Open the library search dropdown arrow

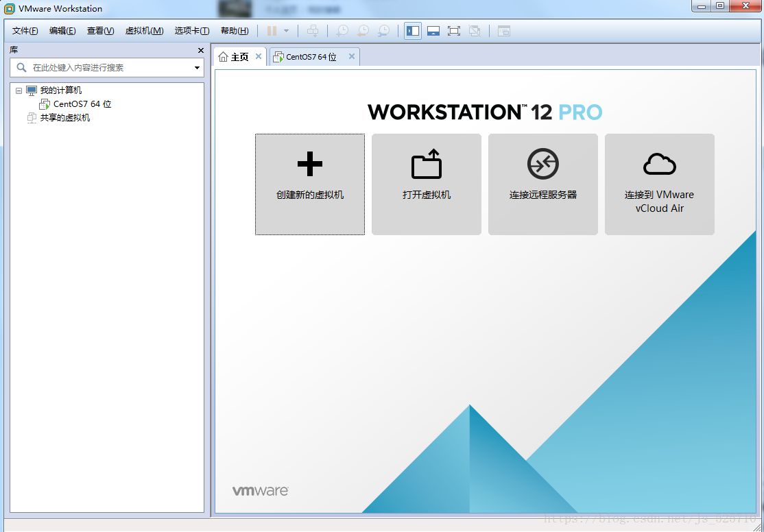(x=197, y=68)
